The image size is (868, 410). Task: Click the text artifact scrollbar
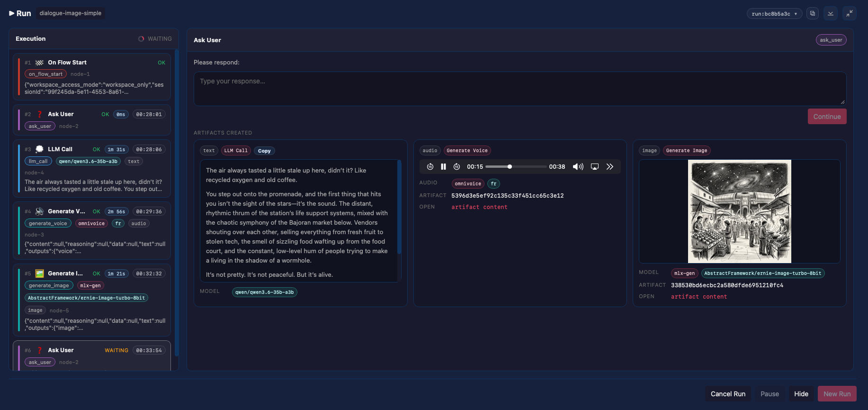(x=399, y=207)
